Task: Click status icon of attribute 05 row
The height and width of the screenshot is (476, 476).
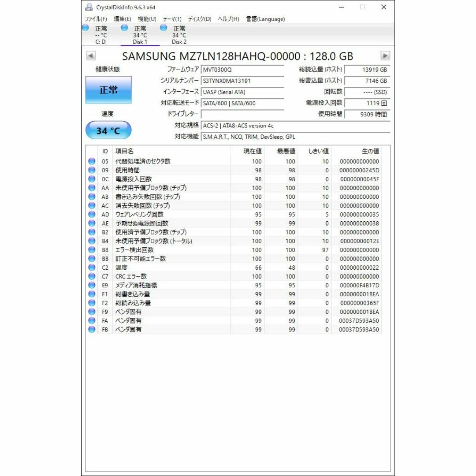Action: coord(92,161)
